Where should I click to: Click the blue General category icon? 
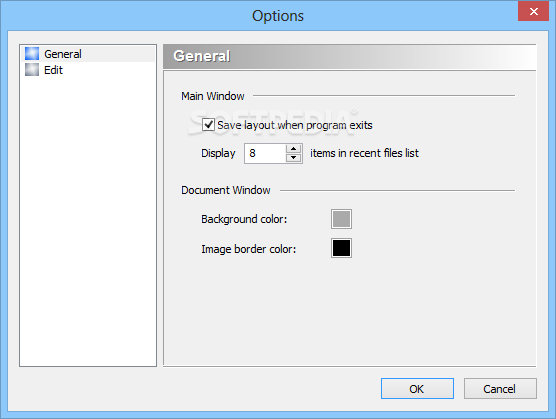[32, 54]
